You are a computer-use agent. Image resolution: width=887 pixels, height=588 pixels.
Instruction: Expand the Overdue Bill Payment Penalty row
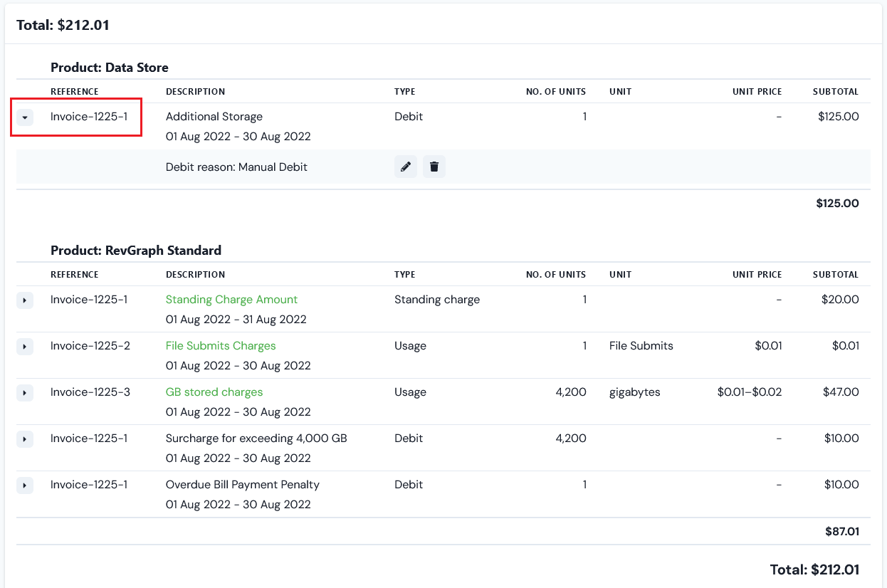(24, 485)
